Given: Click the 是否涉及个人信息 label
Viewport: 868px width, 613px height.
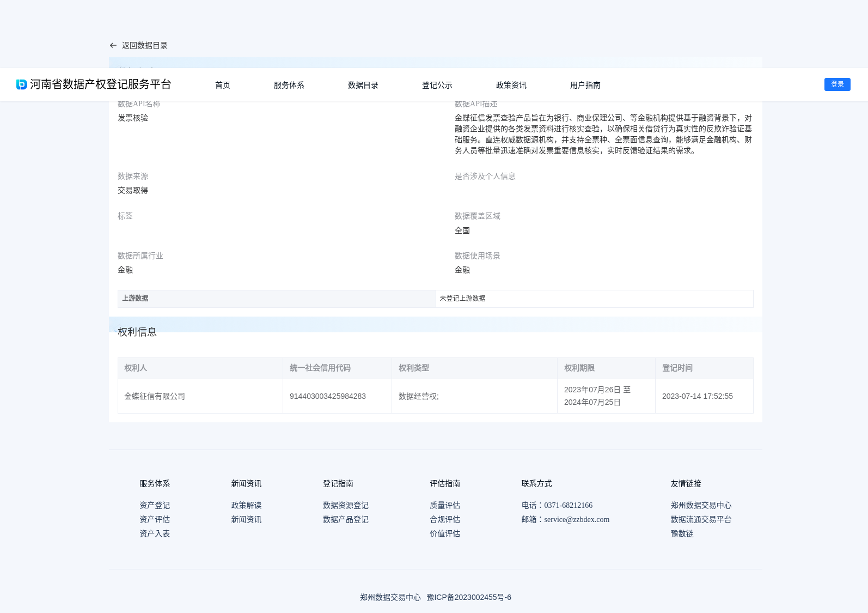Looking at the screenshot, I should click(x=485, y=177).
